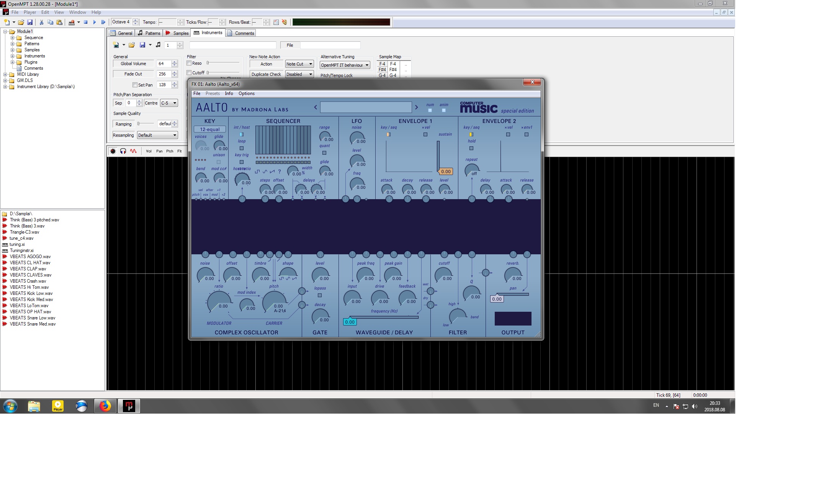Toggle the Gate lopass checkbox
Screen dimensions: 834x504
click(x=320, y=295)
